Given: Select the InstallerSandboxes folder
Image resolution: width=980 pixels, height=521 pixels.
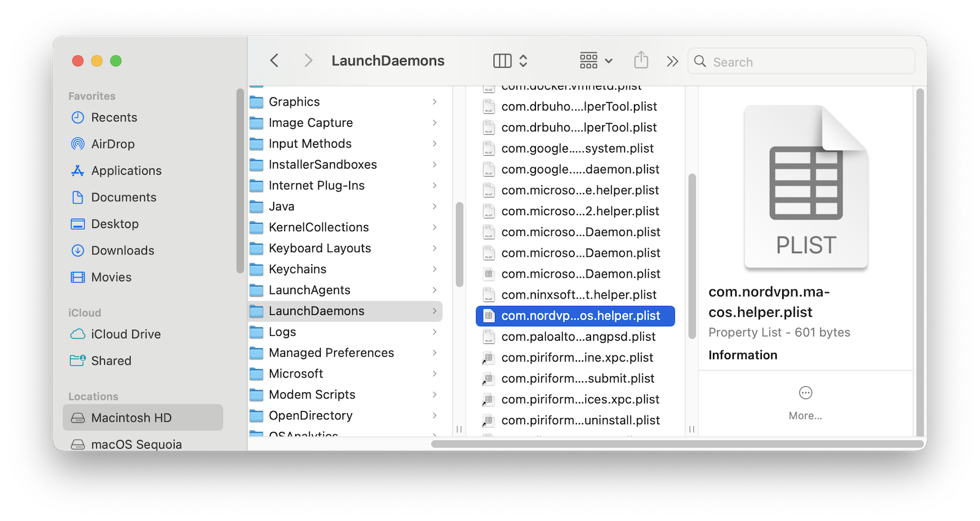Looking at the screenshot, I should pyautogui.click(x=345, y=164).
